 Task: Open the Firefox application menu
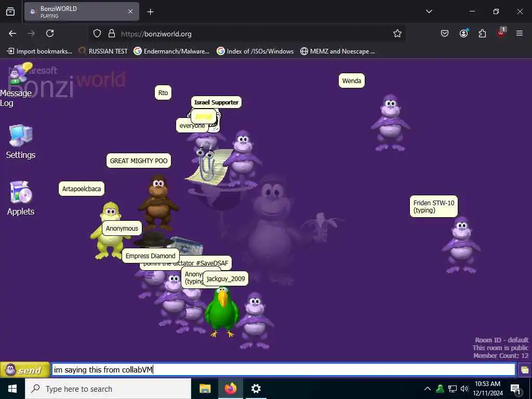[x=520, y=34]
